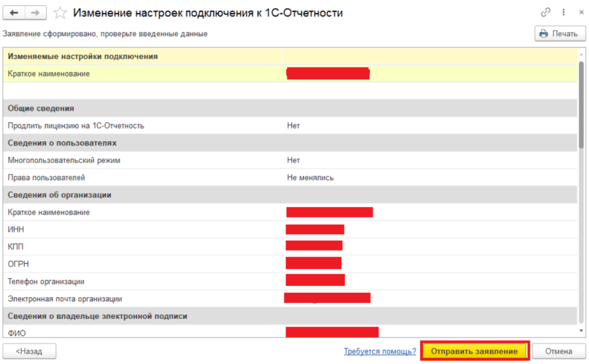This screenshot has width=589, height=364.
Task: Click the <Назад button
Action: point(29,351)
